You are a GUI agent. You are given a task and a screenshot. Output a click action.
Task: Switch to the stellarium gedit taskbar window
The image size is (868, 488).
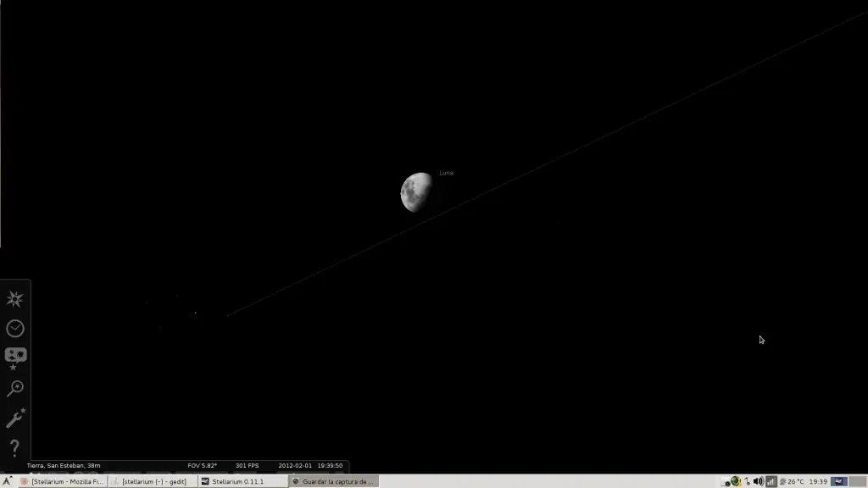tap(152, 481)
